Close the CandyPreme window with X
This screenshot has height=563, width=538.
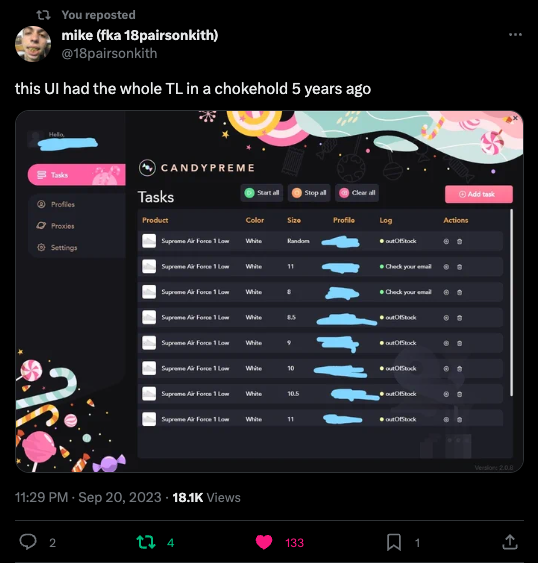coord(515,118)
